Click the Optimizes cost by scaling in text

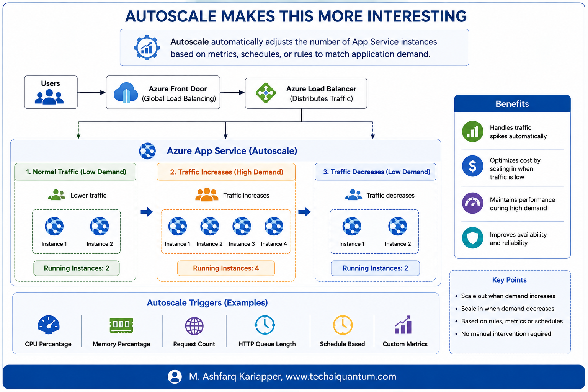(515, 169)
